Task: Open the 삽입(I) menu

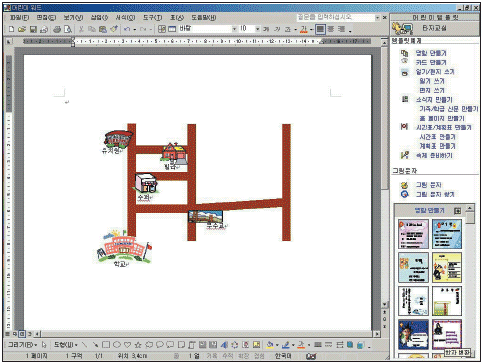Action: [99, 17]
